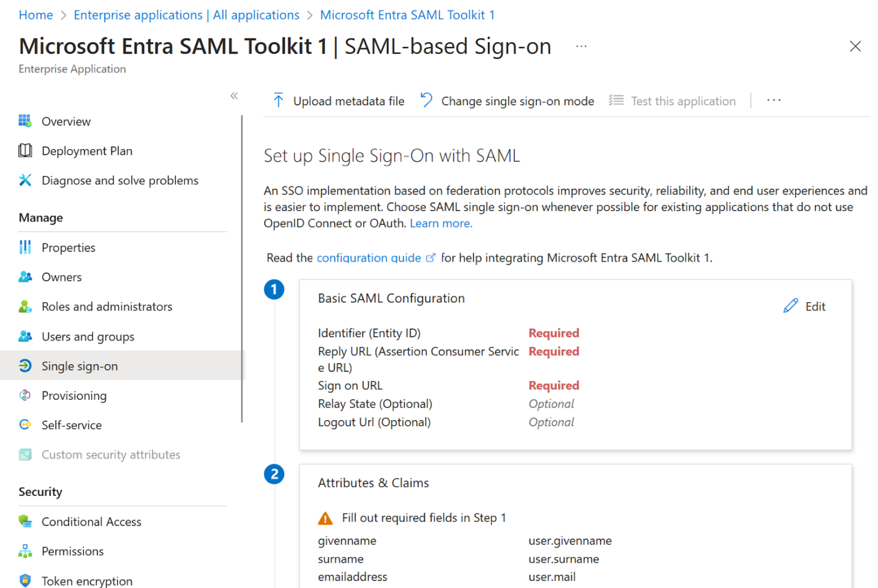This screenshot has width=878, height=588.
Task: Edit the Basic SAML Configuration
Action: (805, 306)
